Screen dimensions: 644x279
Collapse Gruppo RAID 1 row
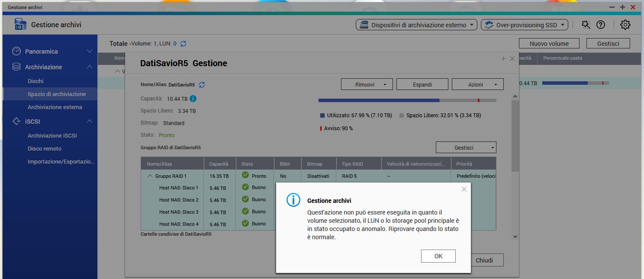tap(150, 176)
